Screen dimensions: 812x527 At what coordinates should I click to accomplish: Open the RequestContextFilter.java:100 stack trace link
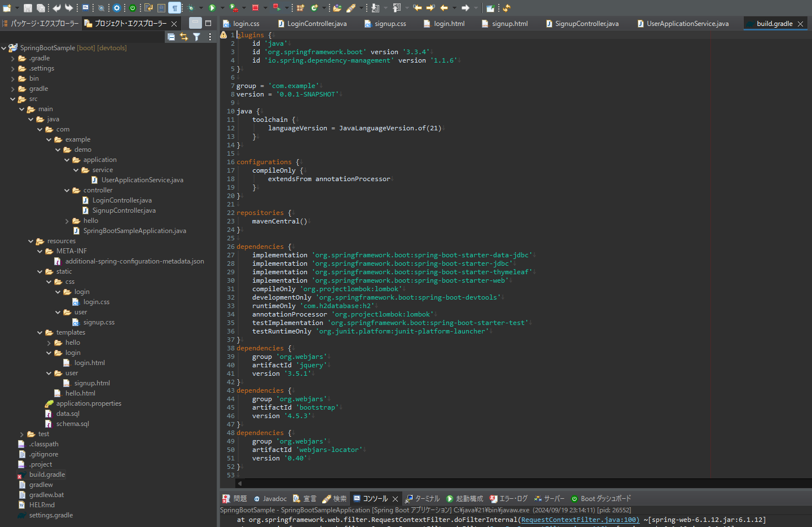[580, 520]
